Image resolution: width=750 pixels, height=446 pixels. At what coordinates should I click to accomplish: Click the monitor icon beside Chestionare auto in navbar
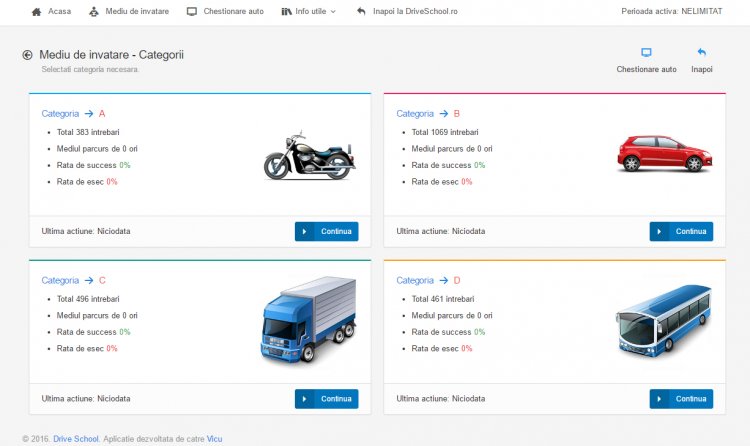(x=192, y=11)
